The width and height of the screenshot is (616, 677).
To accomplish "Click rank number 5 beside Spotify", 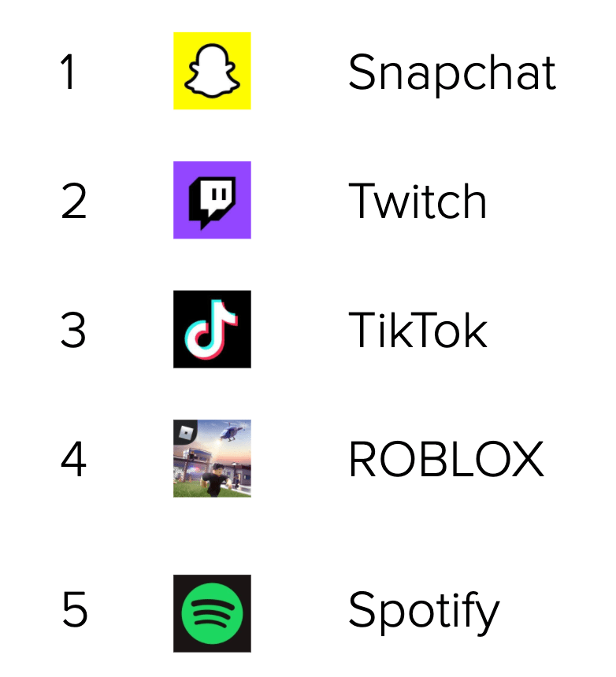I will click(x=74, y=612).
